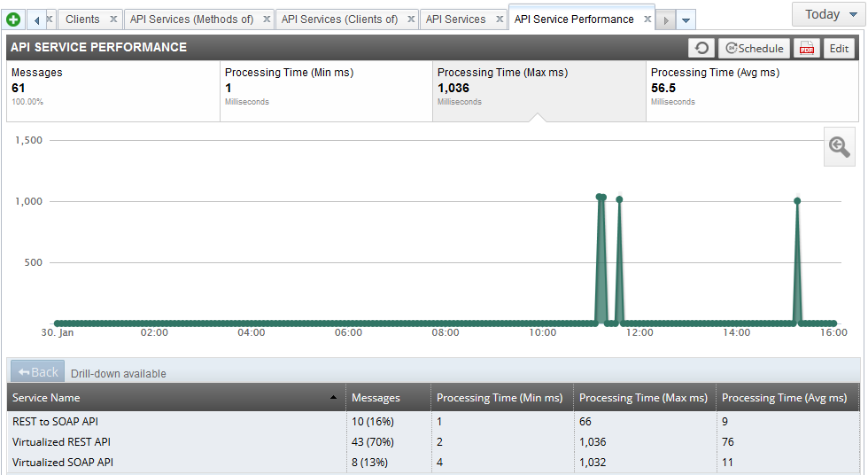868x475 pixels.
Task: Click the 1,036 max value in table
Action: pos(593,442)
